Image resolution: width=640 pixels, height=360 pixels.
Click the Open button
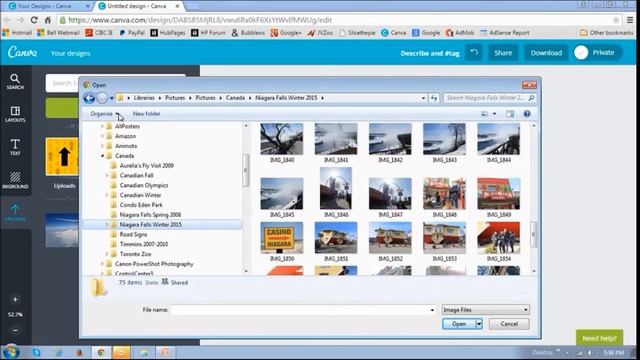(x=459, y=324)
